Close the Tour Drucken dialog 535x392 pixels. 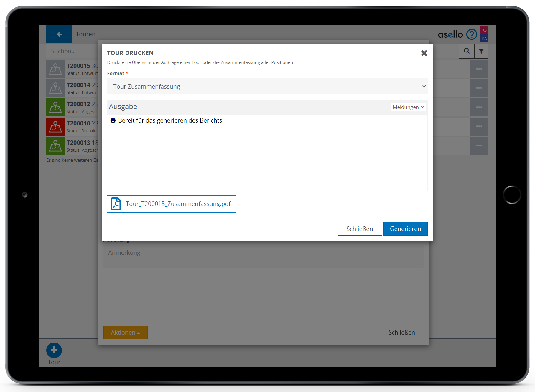click(424, 53)
